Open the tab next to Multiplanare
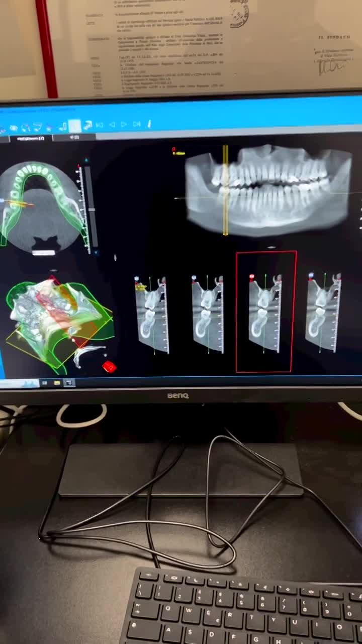Screen dimensions: 362x644 tap(74, 137)
